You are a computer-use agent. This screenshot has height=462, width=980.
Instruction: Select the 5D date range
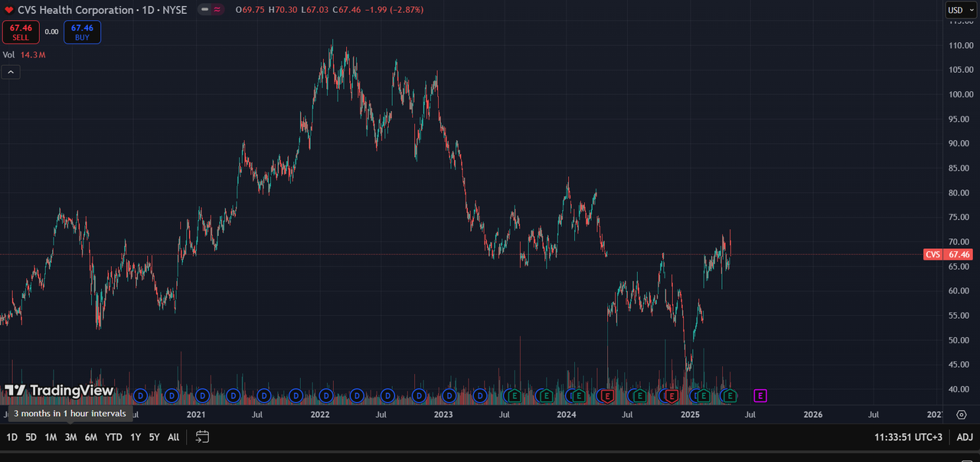coord(31,437)
